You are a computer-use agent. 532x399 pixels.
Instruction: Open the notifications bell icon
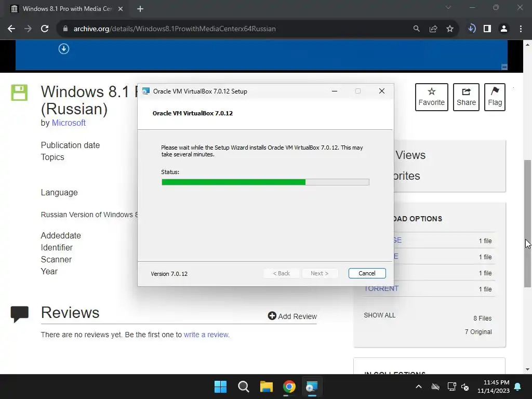click(518, 387)
